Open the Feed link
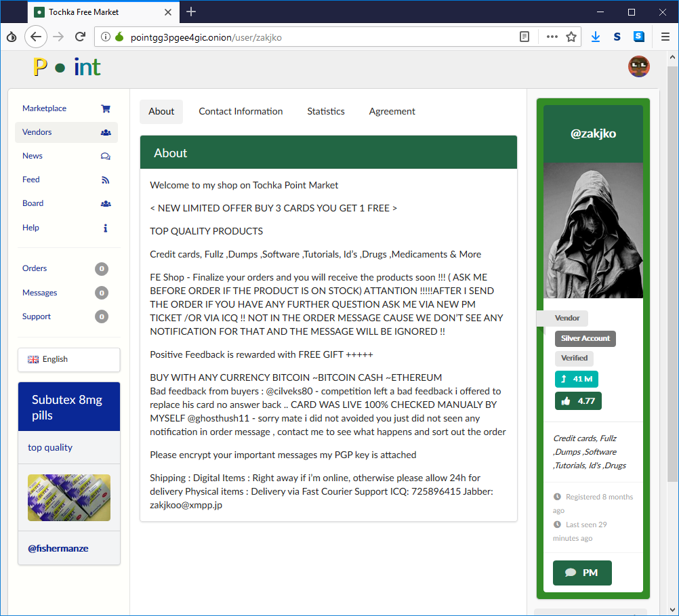Image resolution: width=679 pixels, height=616 pixels. [x=30, y=180]
